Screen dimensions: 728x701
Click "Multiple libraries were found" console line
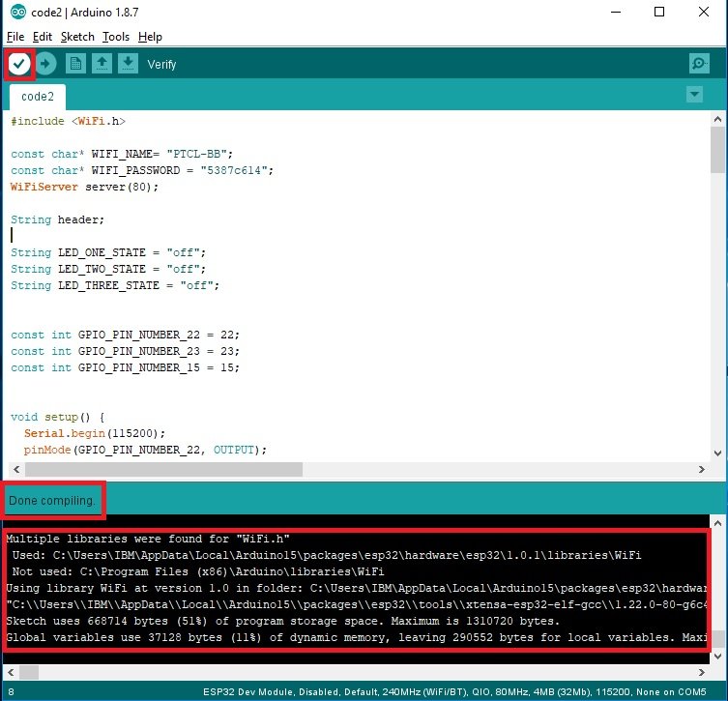148,539
